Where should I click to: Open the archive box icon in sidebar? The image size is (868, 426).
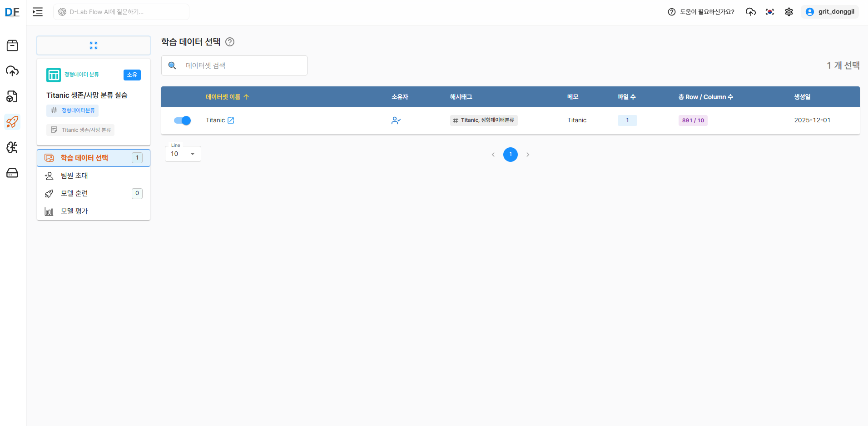click(12, 45)
